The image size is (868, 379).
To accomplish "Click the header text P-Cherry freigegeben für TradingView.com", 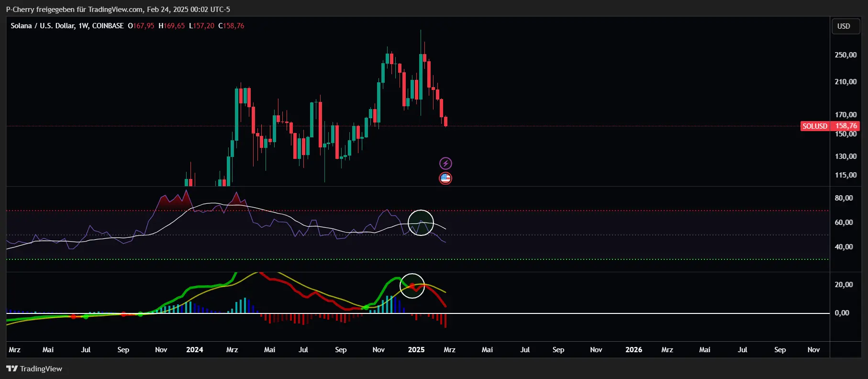I will pyautogui.click(x=74, y=10).
